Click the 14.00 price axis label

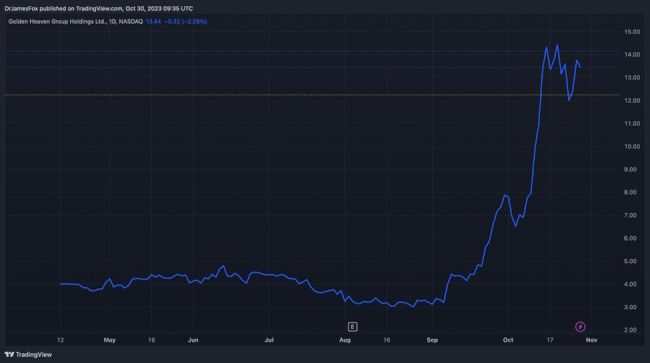(x=632, y=55)
